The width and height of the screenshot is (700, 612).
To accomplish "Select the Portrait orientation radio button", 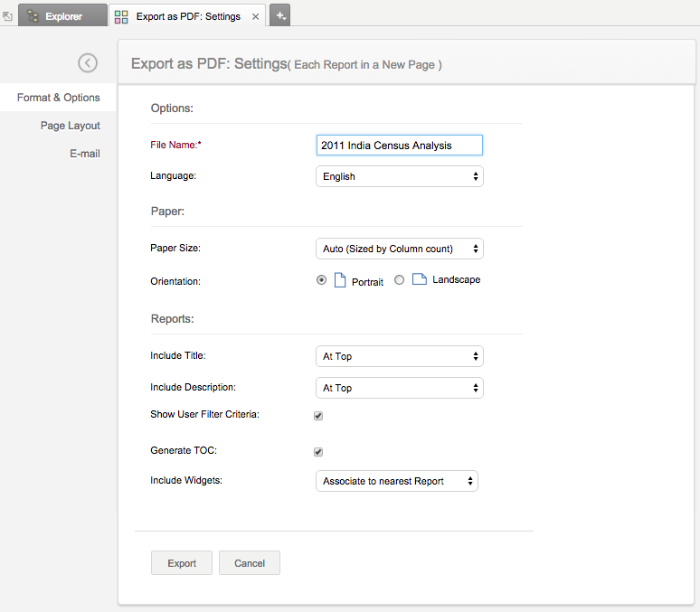I will tap(322, 280).
